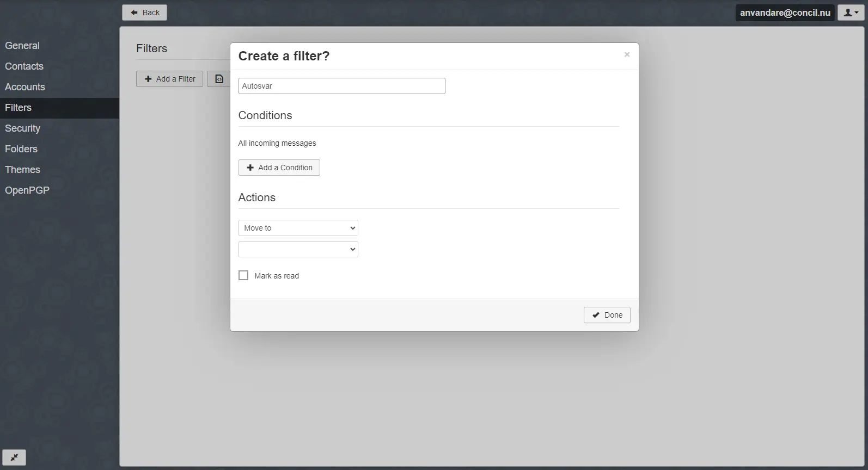The image size is (868, 470).
Task: Click the Back arrow button
Action: 144,13
